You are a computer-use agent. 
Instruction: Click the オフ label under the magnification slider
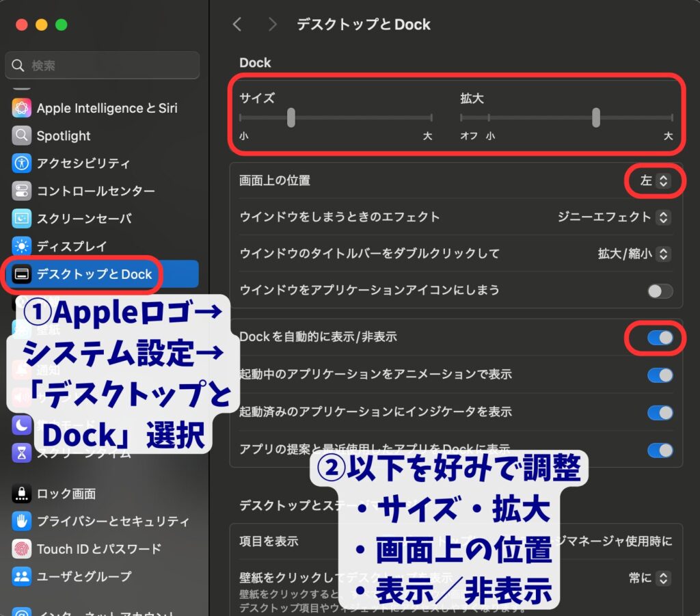469,135
